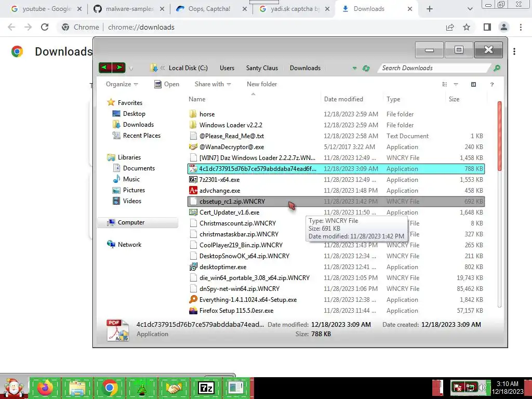Image resolution: width=532 pixels, height=399 pixels.
Task: Select Desktop under Favorites
Action: pyautogui.click(x=129, y=114)
